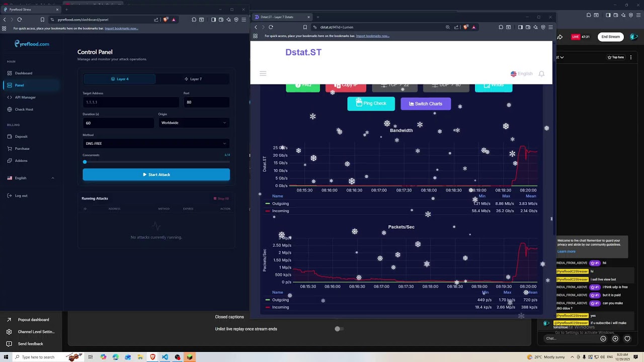Open emoji picker in live chat
The width and height of the screenshot is (644, 362).
(x=603, y=338)
